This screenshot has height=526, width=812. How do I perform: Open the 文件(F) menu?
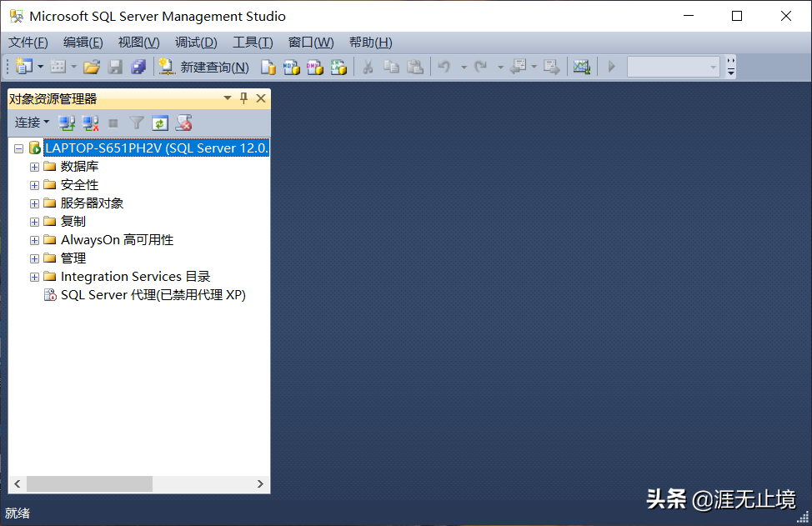pyautogui.click(x=28, y=42)
